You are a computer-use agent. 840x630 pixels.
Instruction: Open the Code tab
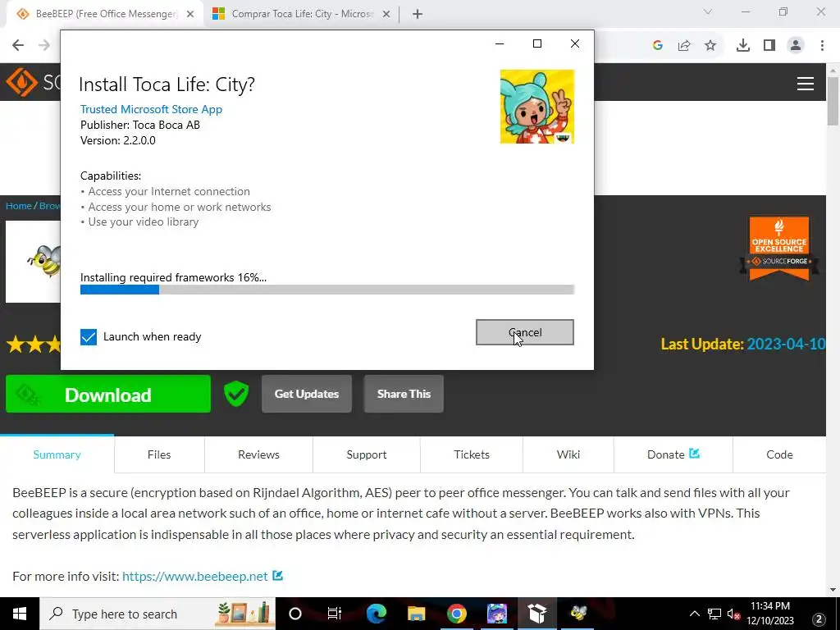[779, 454]
